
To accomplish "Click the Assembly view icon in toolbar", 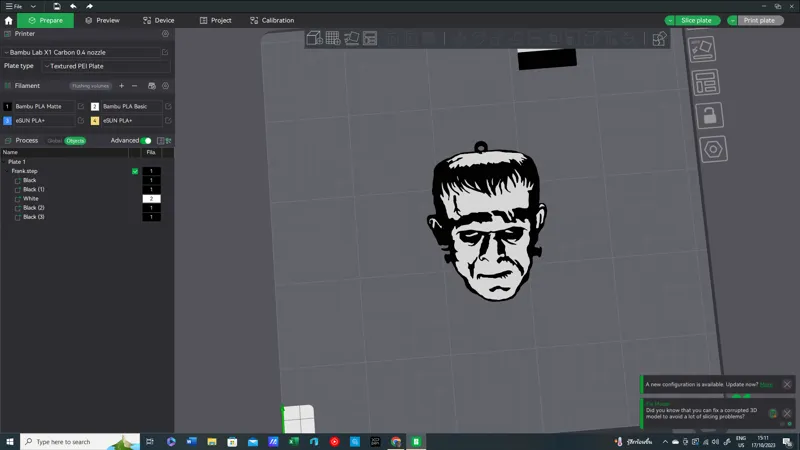I will point(659,39).
